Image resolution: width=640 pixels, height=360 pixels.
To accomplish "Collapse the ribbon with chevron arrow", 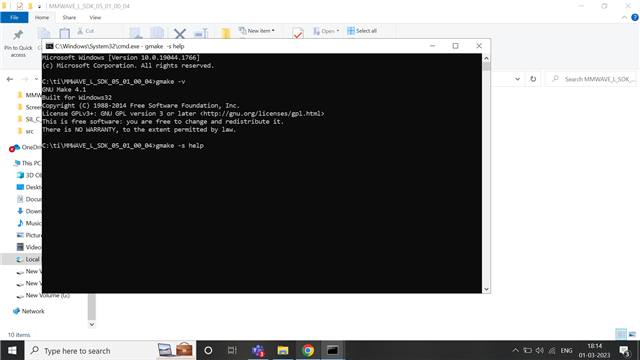I will (624, 18).
